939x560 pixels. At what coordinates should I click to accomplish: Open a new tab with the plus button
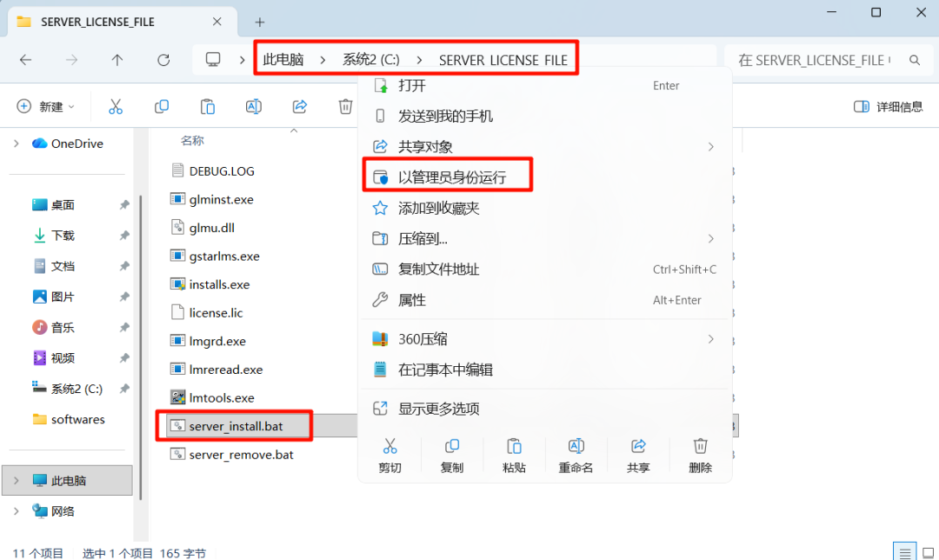pyautogui.click(x=259, y=22)
